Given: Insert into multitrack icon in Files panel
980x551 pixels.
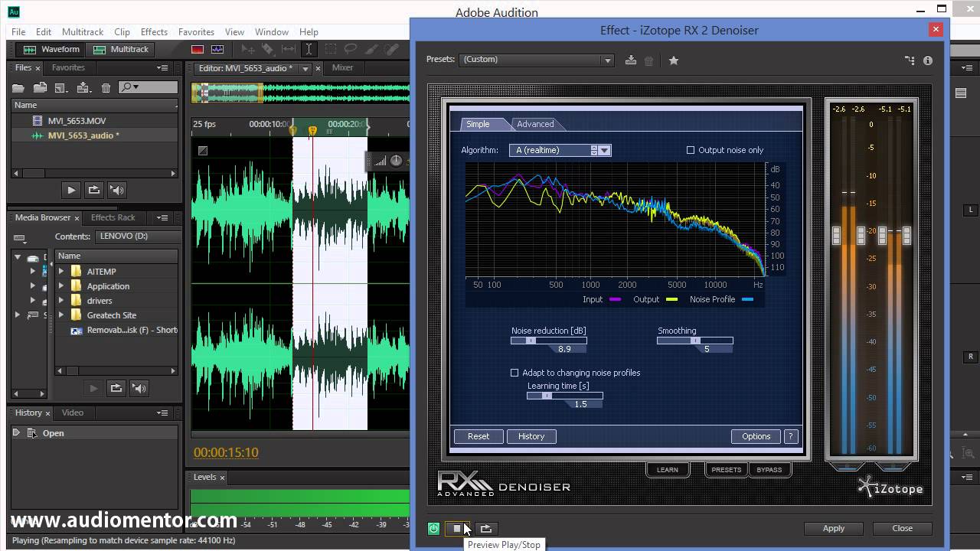Looking at the screenshot, I should [83, 88].
